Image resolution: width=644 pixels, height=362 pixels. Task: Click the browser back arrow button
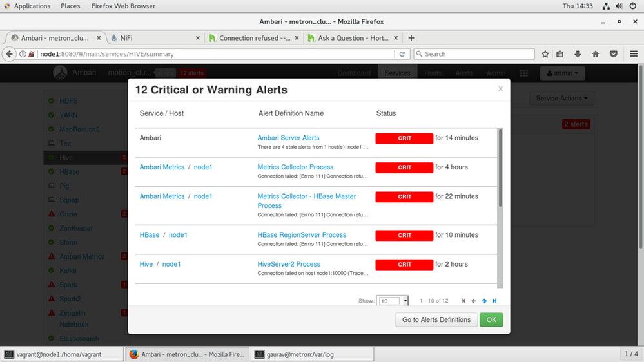pyautogui.click(x=9, y=53)
